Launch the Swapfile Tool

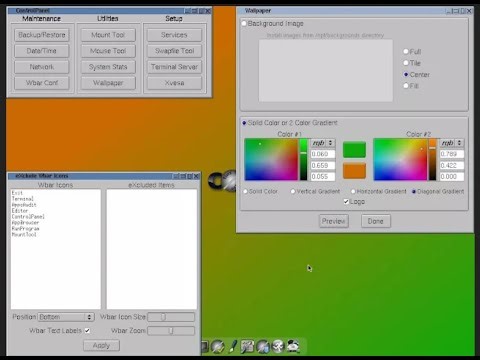coord(174,51)
